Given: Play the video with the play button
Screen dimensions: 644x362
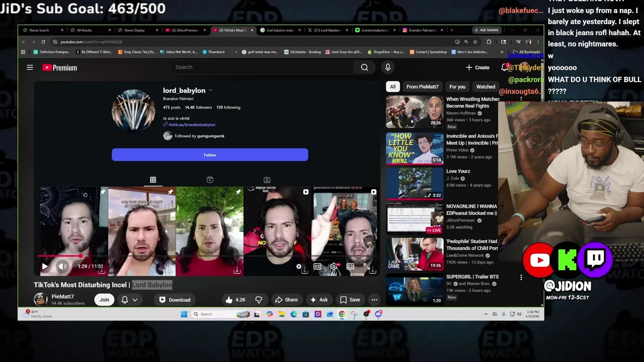Looking at the screenshot, I should [x=45, y=266].
